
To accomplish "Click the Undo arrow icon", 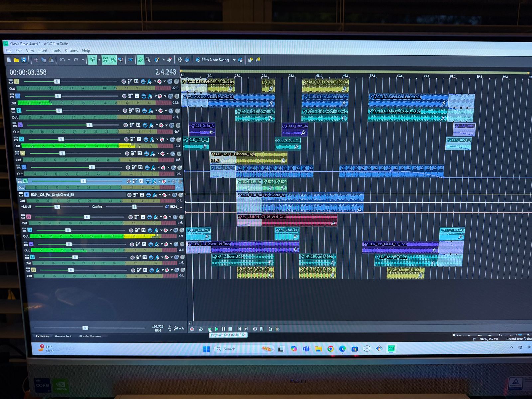I will pyautogui.click(x=62, y=60).
